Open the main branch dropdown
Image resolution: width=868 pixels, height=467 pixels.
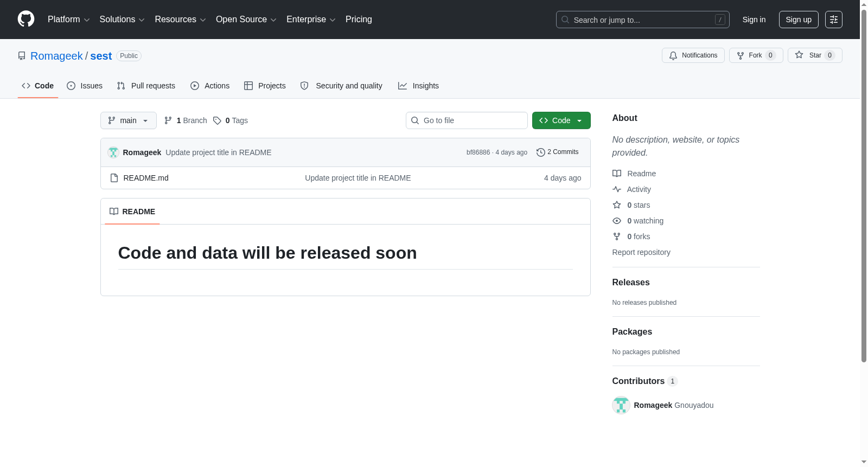129,120
